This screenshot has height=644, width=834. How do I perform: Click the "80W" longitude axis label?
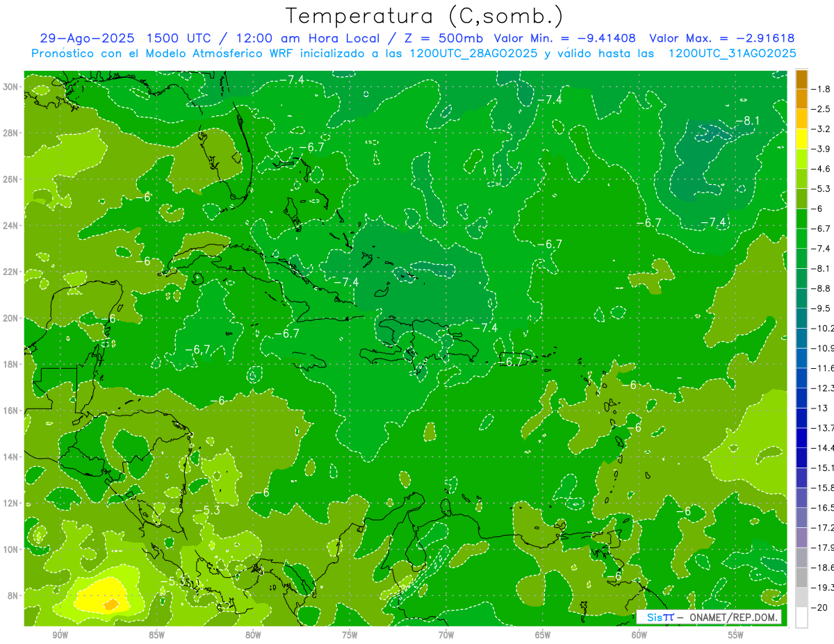click(253, 635)
